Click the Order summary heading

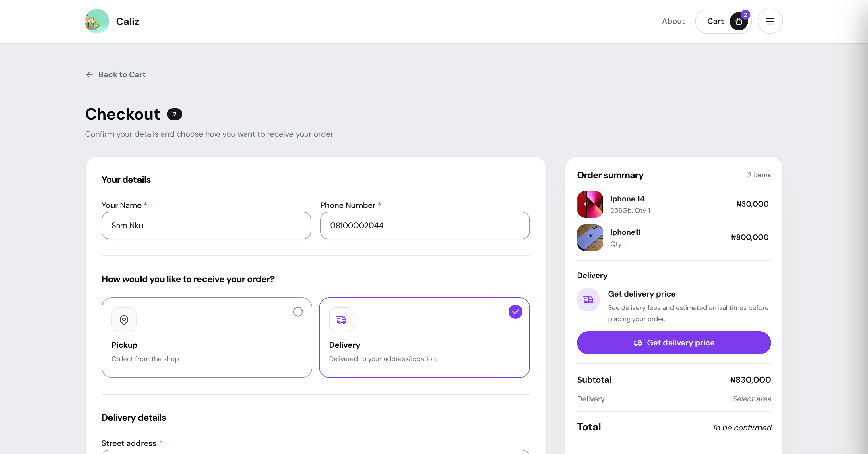tap(610, 175)
